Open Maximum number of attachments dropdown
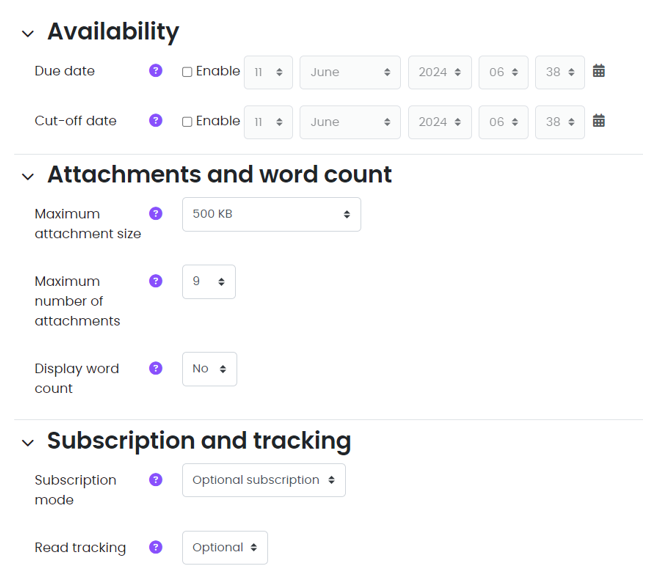The image size is (663, 574). pyautogui.click(x=209, y=282)
